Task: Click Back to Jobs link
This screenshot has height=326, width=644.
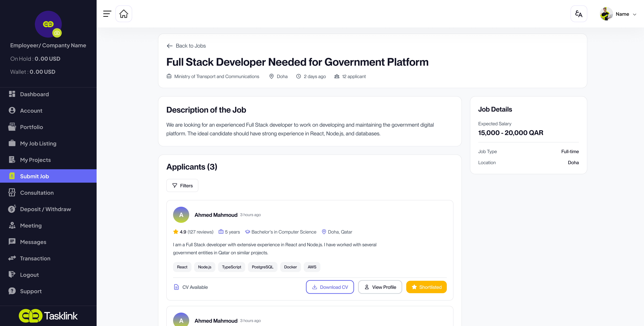Action: (x=186, y=46)
